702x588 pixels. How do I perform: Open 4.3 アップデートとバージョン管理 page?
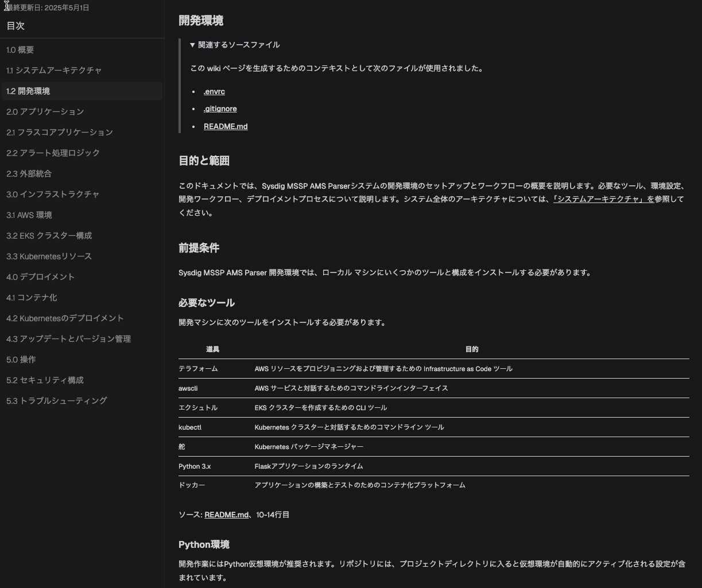point(82,339)
